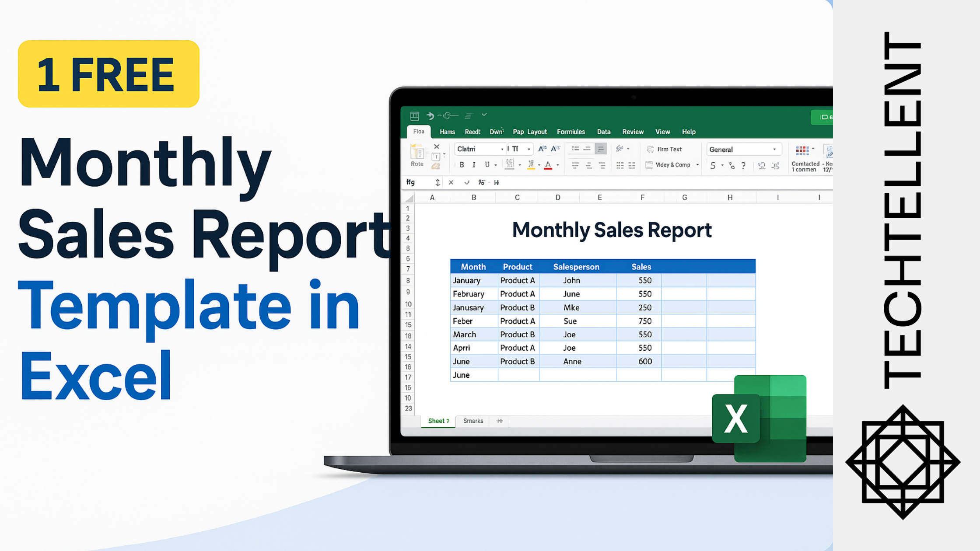Expand the font color dropdown arrow

pyautogui.click(x=557, y=165)
